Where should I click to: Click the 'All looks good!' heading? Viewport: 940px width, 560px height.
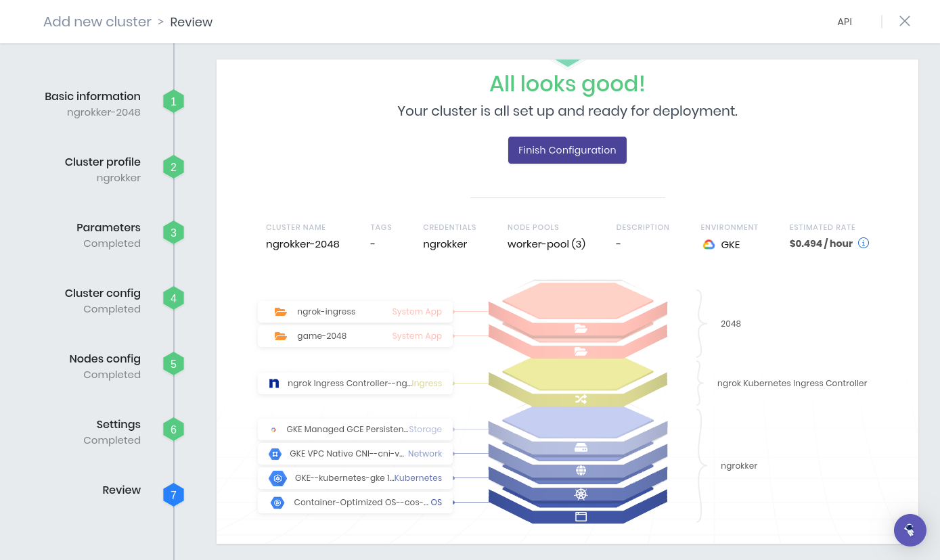tap(567, 84)
